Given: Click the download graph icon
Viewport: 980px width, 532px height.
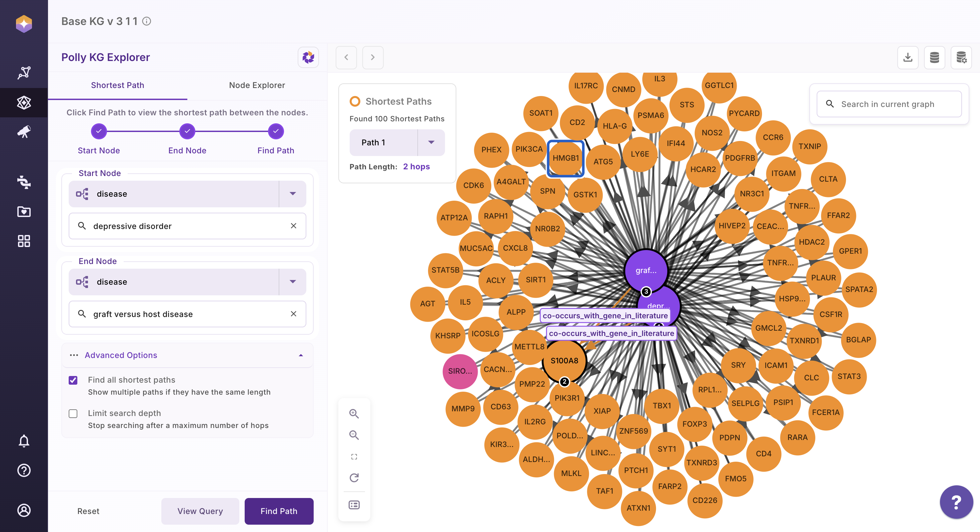Looking at the screenshot, I should pos(908,57).
